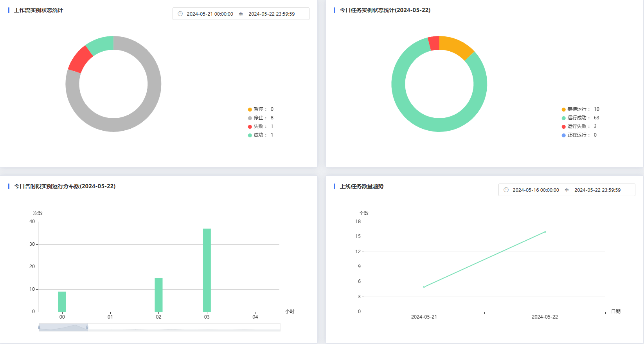
Task: Toggle 停止 legend item in workflow chart
Action: click(x=261, y=118)
